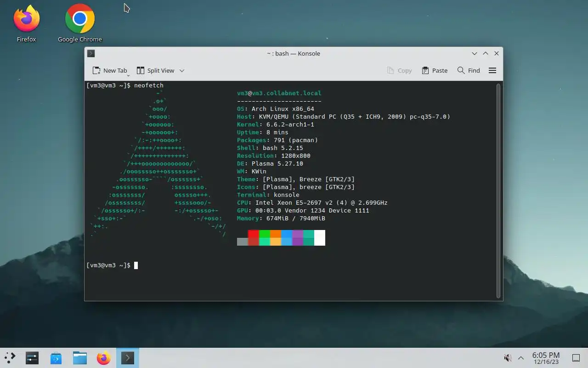Image resolution: width=588 pixels, height=368 pixels.
Task: Click the 'CPU: Intel Xeon E5-2697' line
Action: (312, 203)
